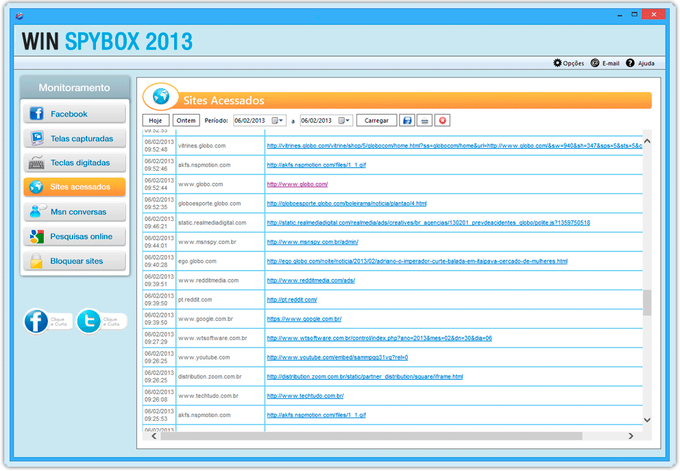Click the Opções label in top bar
This screenshot has width=680, height=471.
(x=573, y=63)
